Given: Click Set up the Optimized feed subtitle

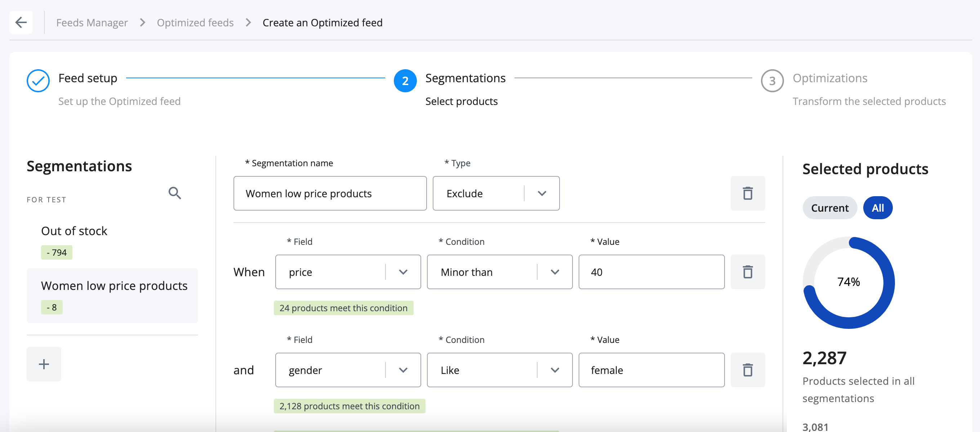Looking at the screenshot, I should pyautogui.click(x=119, y=101).
